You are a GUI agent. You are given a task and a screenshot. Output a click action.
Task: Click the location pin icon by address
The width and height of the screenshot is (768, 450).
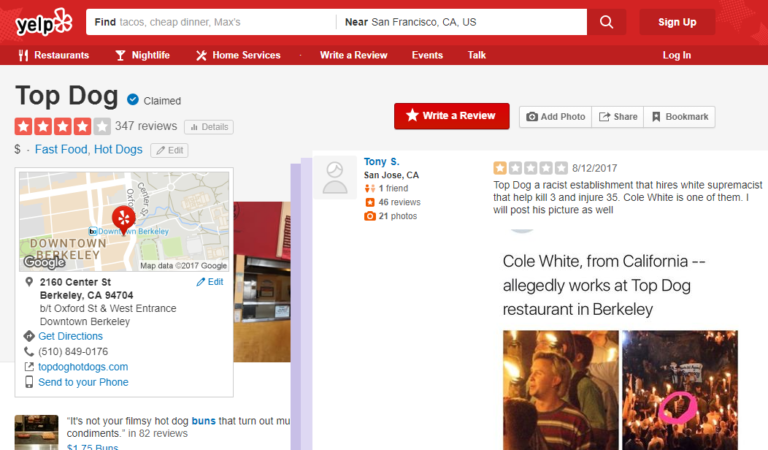click(x=29, y=282)
